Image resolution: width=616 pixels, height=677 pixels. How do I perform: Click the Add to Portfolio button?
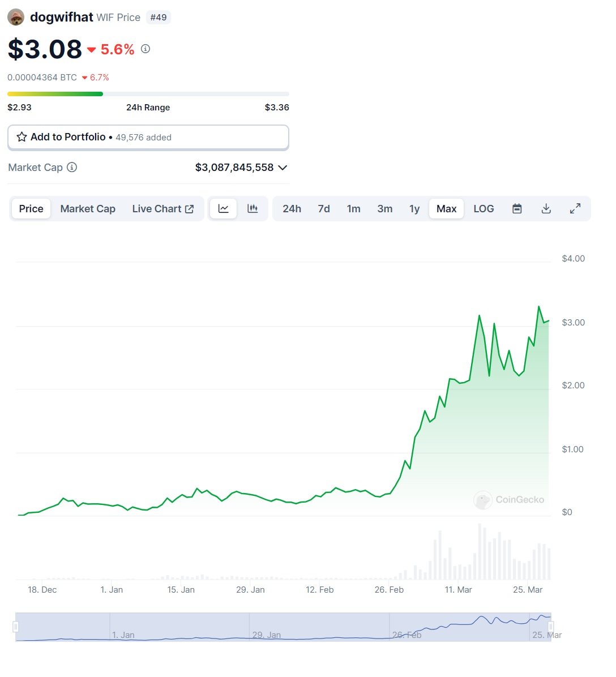pos(148,137)
